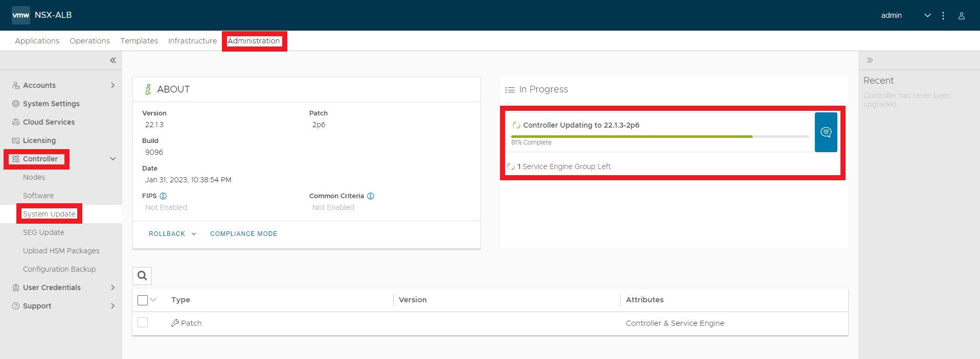
Task: Click the patch value '2p6'
Action: [318, 125]
